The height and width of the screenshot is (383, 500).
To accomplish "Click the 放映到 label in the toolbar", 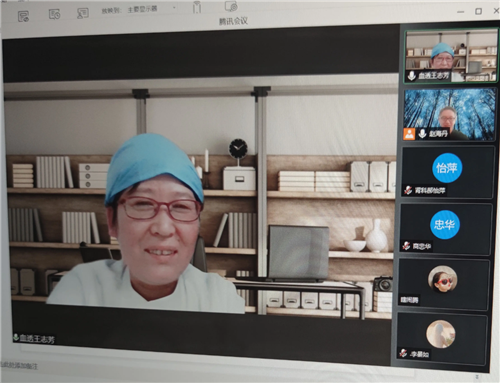I will (112, 11).
